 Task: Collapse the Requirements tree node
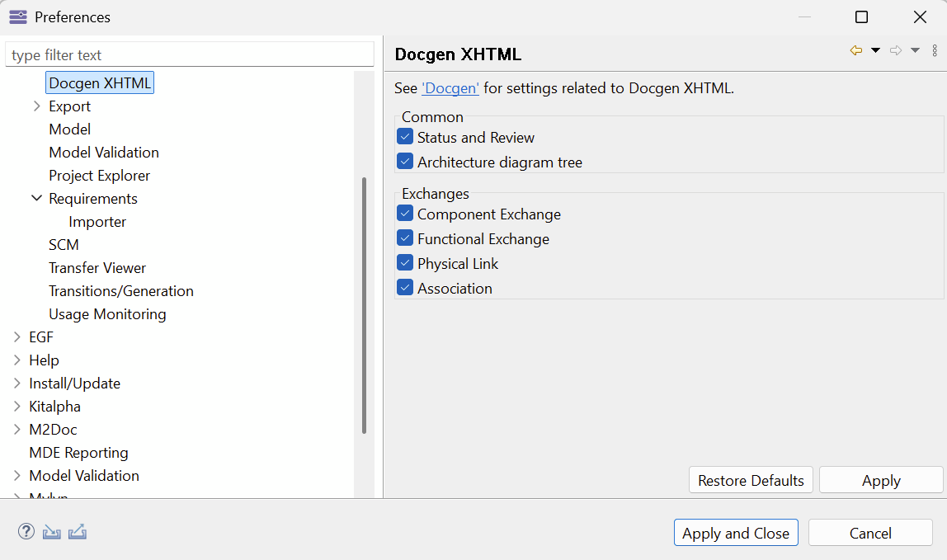36,199
